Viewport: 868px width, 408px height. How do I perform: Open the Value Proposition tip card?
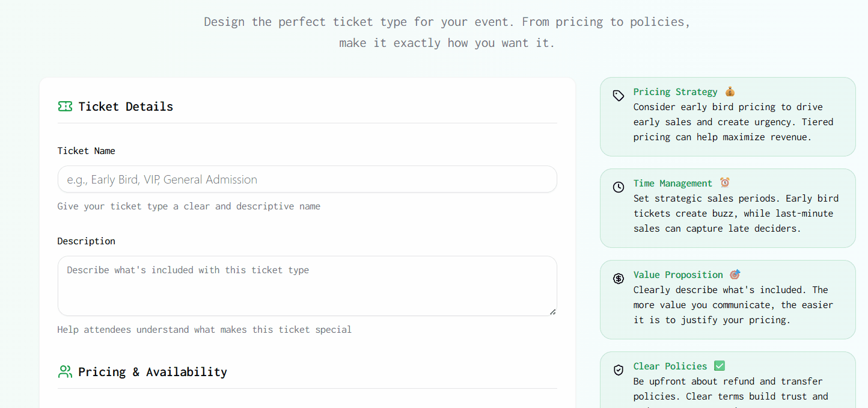(x=727, y=300)
